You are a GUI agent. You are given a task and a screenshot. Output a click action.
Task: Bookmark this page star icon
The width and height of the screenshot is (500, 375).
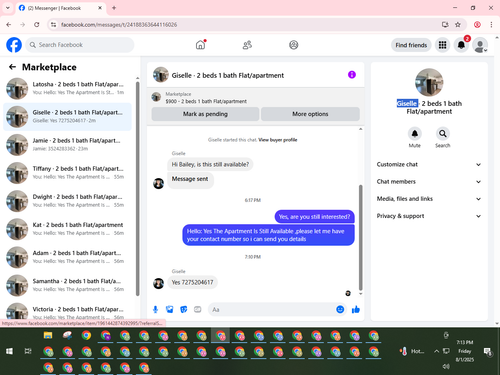click(458, 24)
